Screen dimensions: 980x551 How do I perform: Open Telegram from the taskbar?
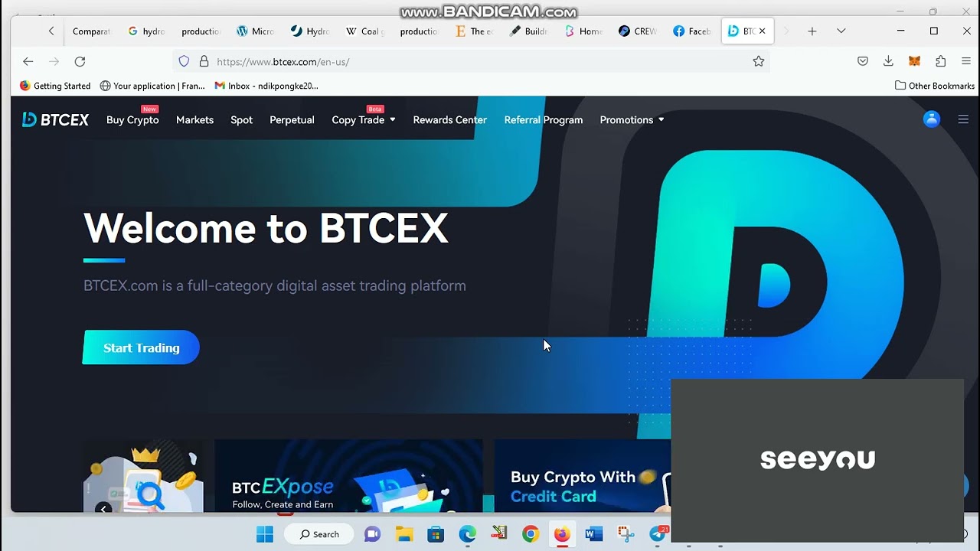click(x=658, y=534)
